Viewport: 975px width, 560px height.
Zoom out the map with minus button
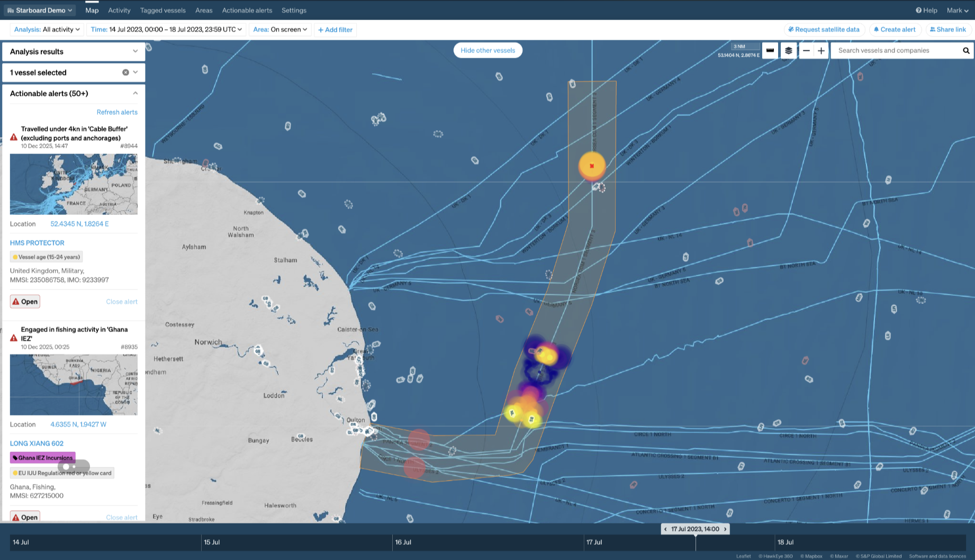[x=806, y=50]
